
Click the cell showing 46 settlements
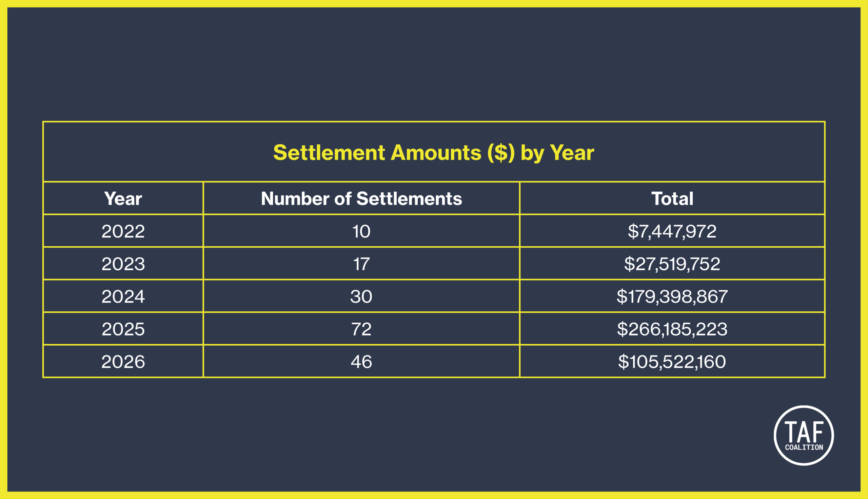(361, 362)
